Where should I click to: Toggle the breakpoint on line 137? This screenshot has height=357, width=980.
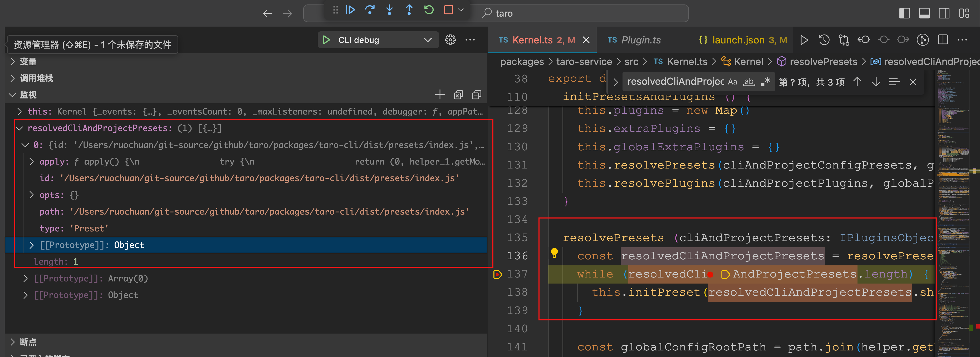[498, 274]
